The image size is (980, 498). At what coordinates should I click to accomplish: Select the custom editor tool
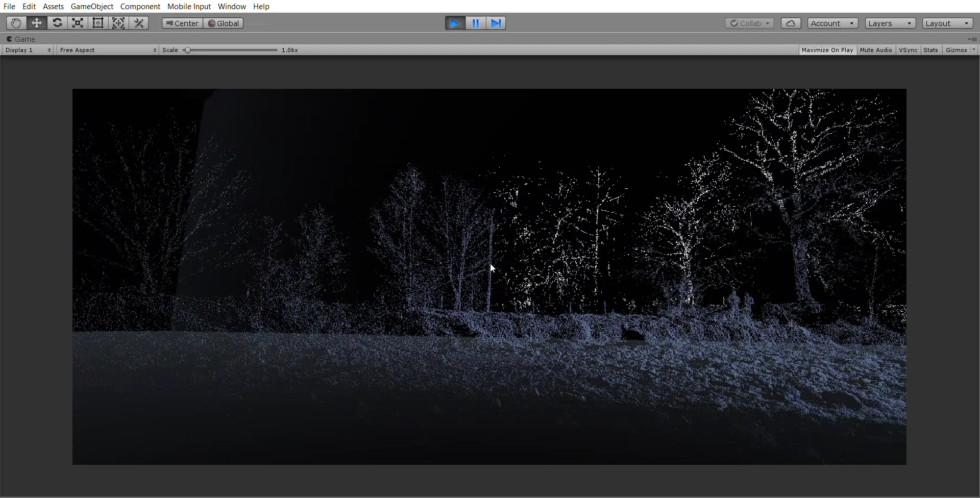pyautogui.click(x=139, y=23)
